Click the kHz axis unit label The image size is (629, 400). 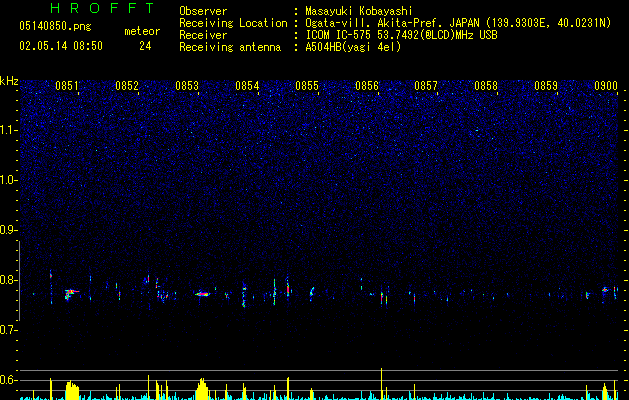point(9,81)
